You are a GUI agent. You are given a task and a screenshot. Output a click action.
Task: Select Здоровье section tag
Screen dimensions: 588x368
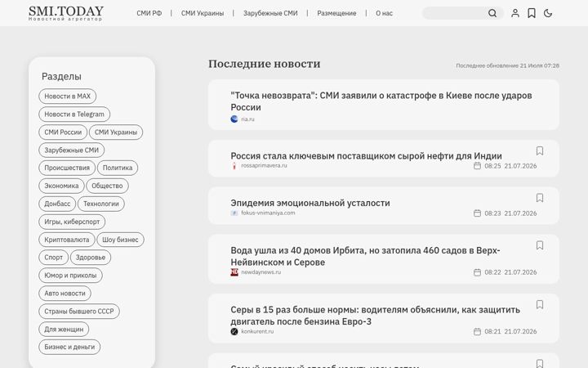point(91,258)
